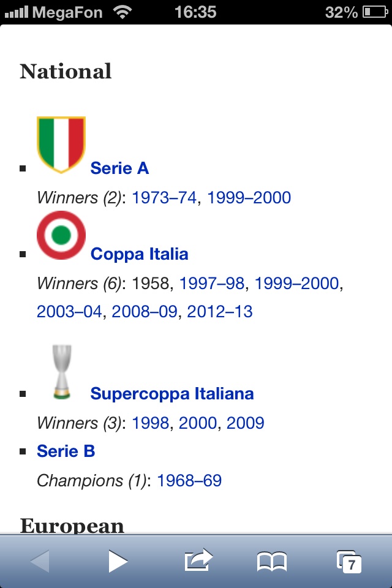392x588 pixels.
Task: Open the share action icon
Action: pos(198,560)
